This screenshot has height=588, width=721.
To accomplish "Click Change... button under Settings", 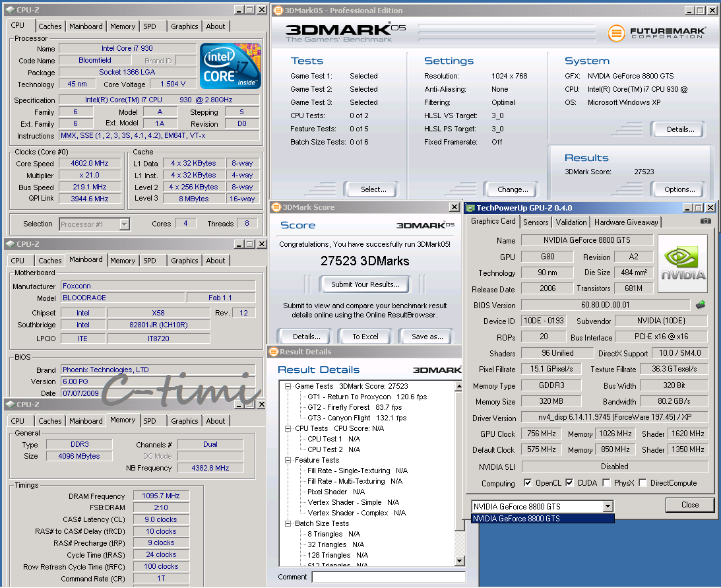I will click(513, 189).
